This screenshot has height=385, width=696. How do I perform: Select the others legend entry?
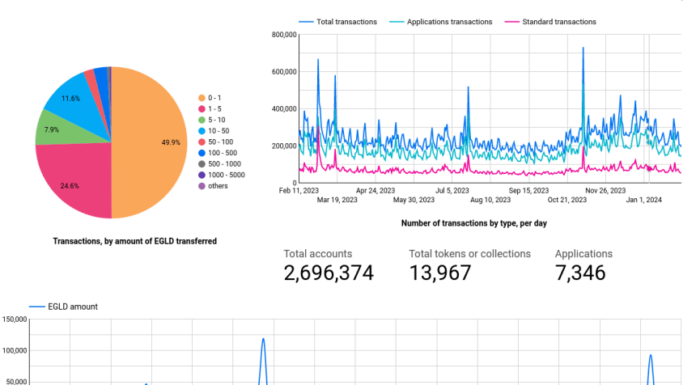[x=213, y=186]
